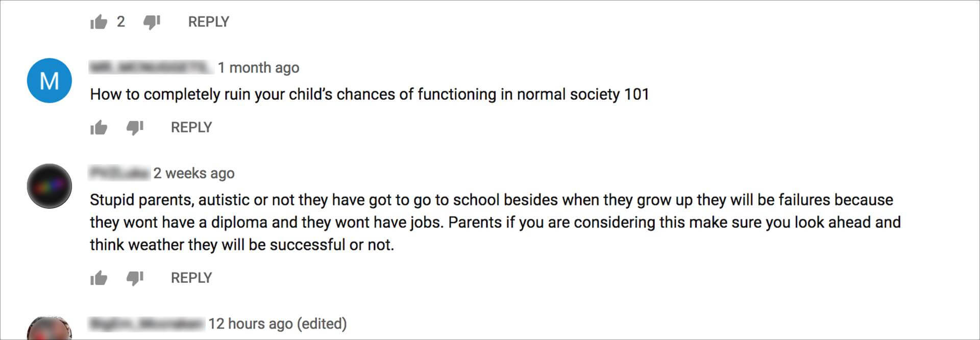Viewport: 980px width, 340px height.
Task: Open the blue M avatar profile
Action: point(50,81)
